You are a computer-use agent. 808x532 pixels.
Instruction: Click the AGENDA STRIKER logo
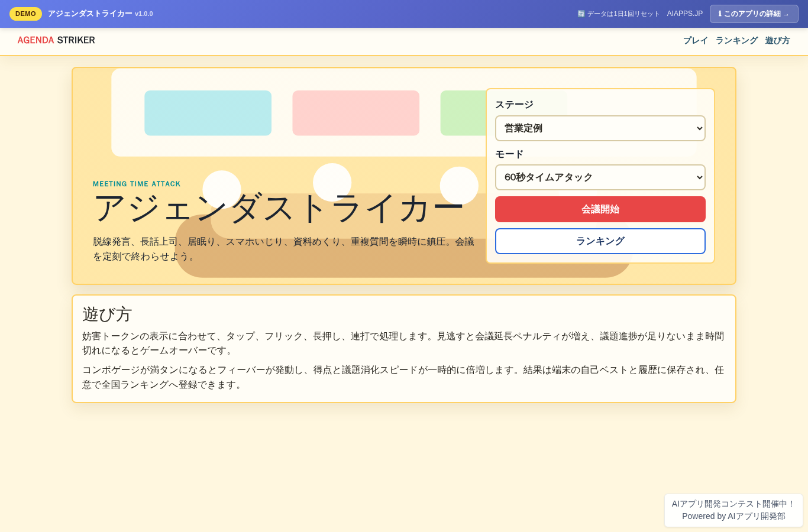56,40
